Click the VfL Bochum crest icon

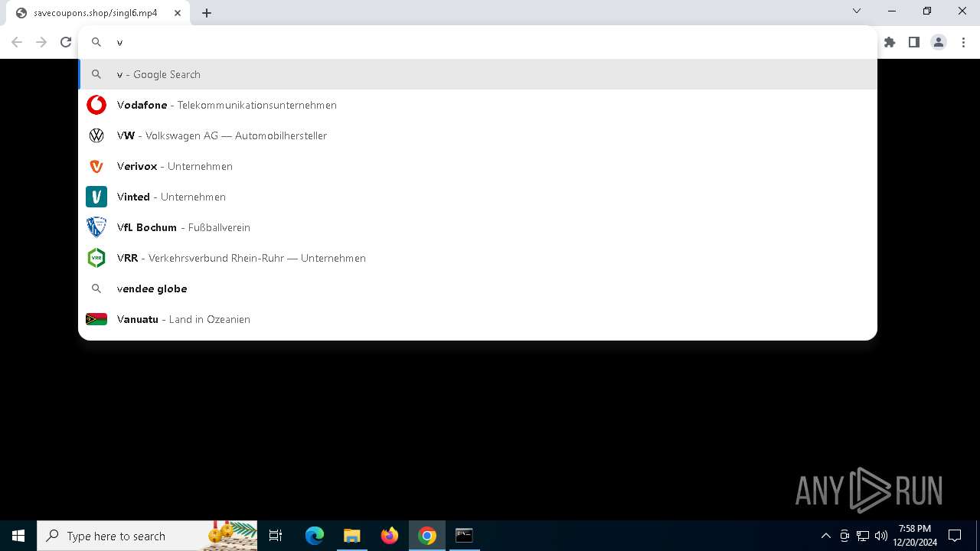coord(96,227)
